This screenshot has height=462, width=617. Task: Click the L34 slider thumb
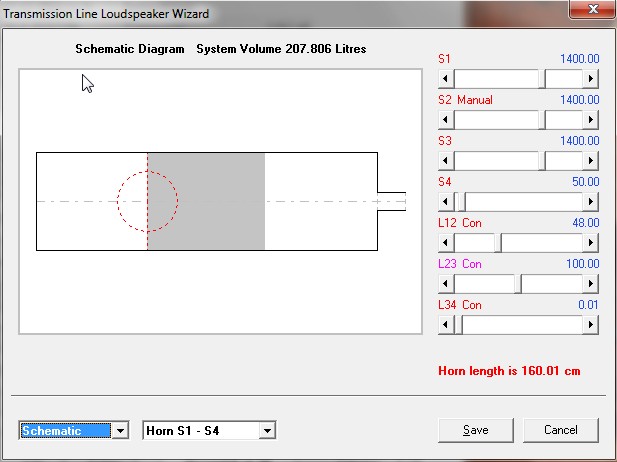pyautogui.click(x=458, y=325)
